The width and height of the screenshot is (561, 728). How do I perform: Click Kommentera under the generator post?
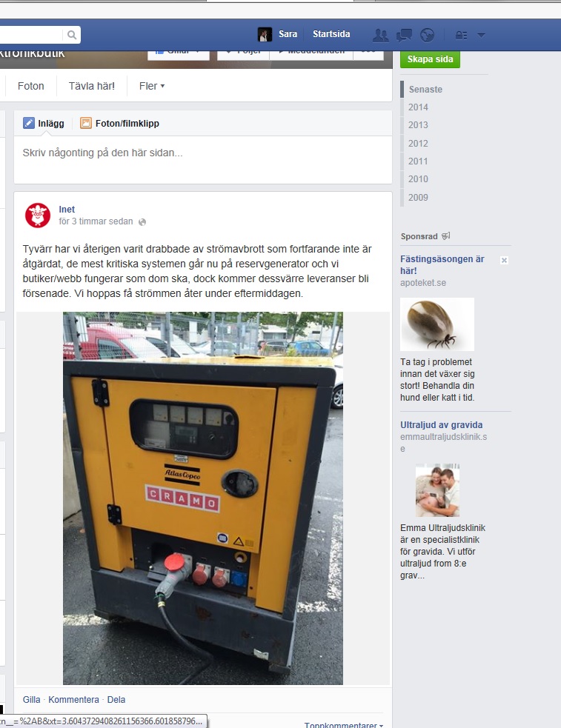(74, 699)
